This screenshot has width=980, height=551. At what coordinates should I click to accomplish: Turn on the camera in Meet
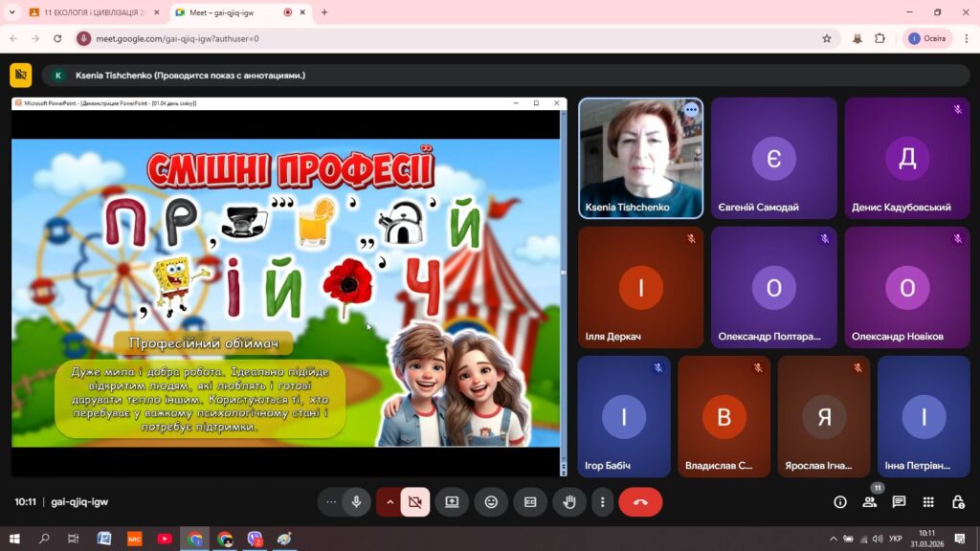[x=414, y=501]
